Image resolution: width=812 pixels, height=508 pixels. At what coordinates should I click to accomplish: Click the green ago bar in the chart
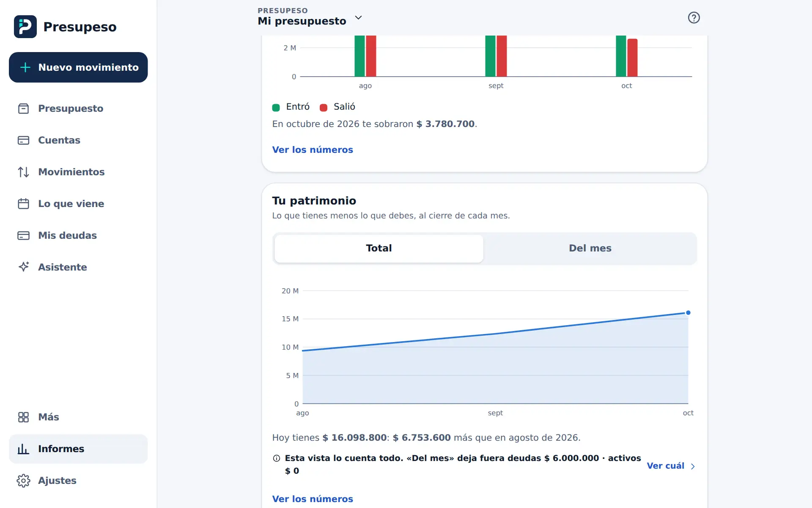tap(359, 56)
